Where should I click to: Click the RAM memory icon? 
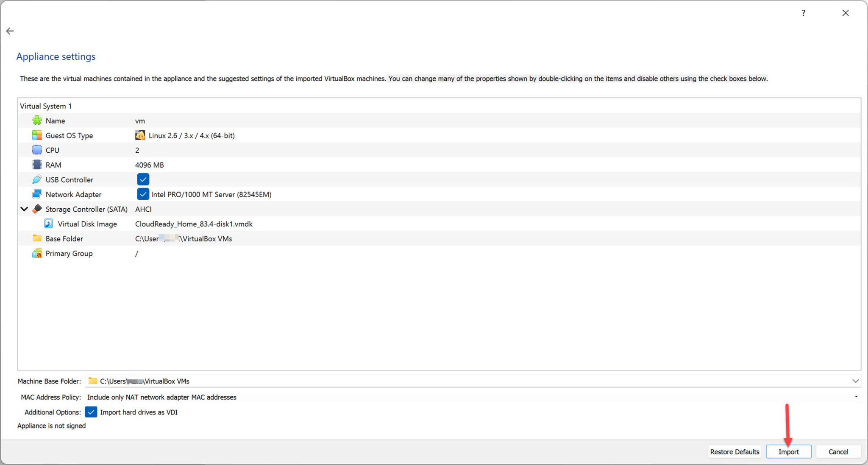37,165
